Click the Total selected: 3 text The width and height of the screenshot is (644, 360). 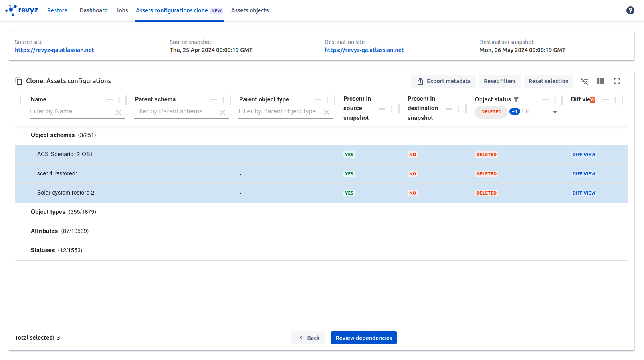pos(37,338)
